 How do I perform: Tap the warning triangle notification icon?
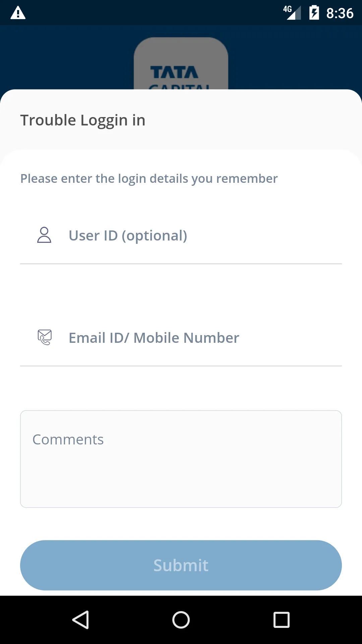[x=18, y=13]
